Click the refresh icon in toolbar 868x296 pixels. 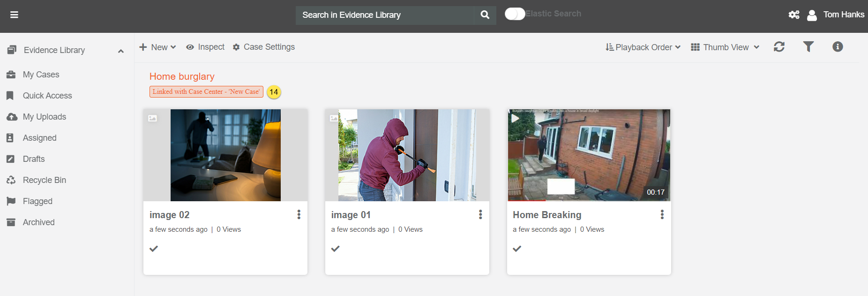tap(779, 47)
